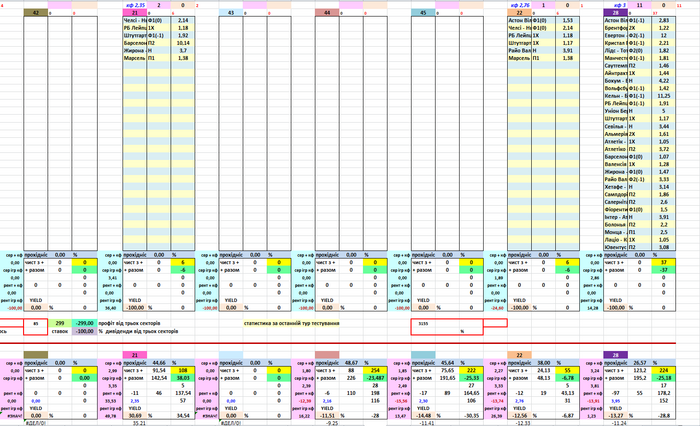Select the 'Ювентус' team cell

(616, 247)
